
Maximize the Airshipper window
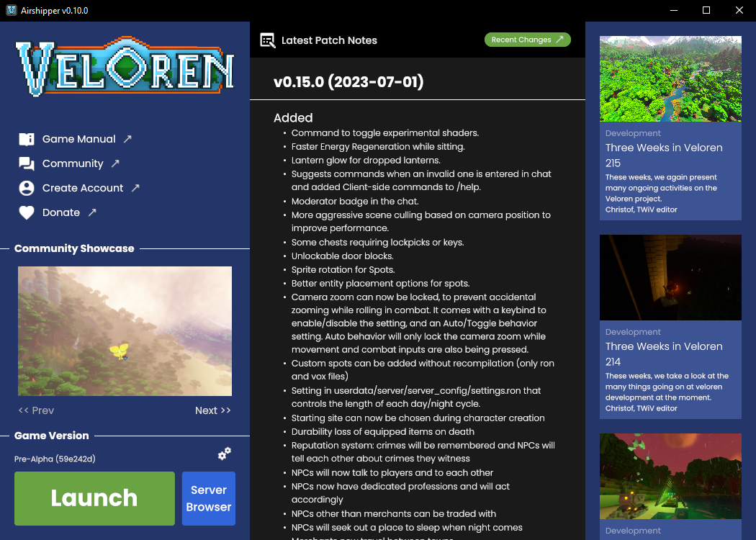pyautogui.click(x=706, y=11)
